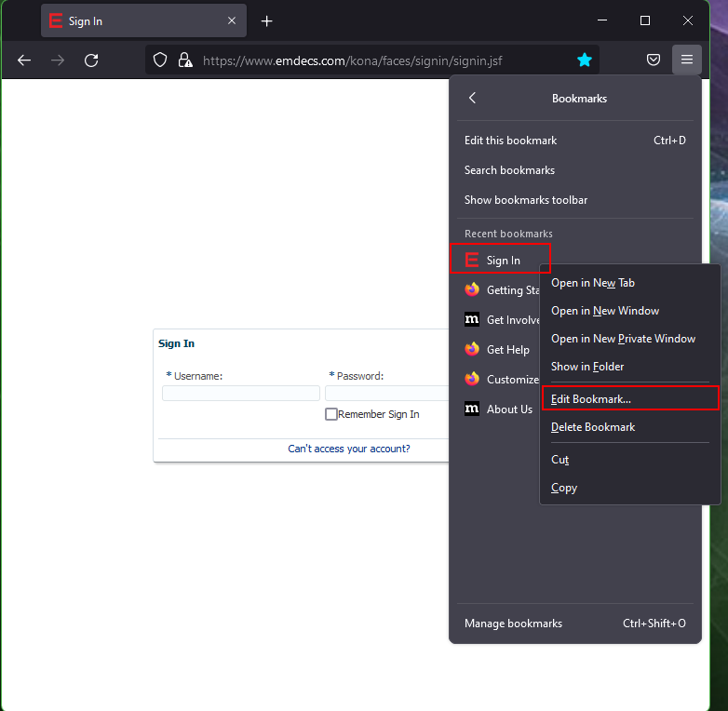Viewport: 728px width, 711px height.
Task: Focus the Username input field
Action: [x=240, y=393]
